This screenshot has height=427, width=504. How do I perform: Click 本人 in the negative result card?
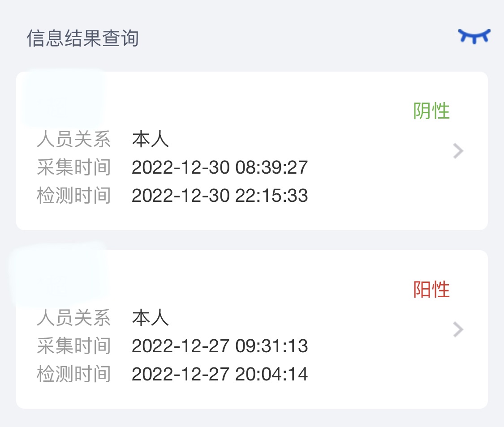[x=151, y=140]
